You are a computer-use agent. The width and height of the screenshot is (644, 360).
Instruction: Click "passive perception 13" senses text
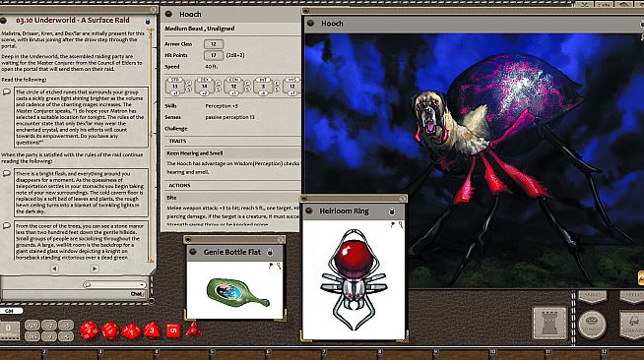pyautogui.click(x=229, y=117)
